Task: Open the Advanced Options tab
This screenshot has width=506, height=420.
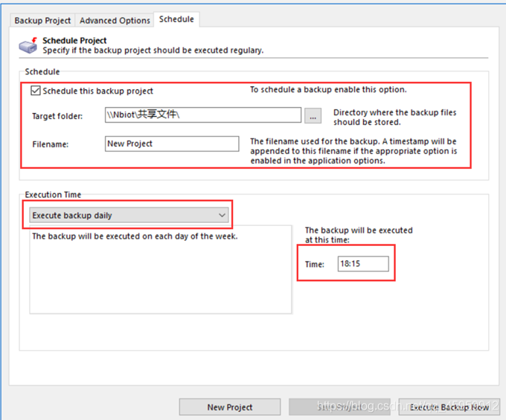Action: point(115,20)
